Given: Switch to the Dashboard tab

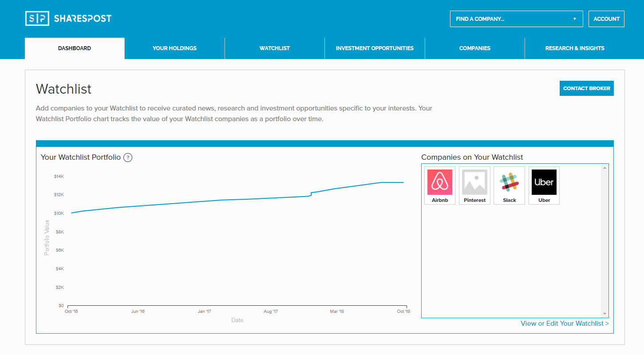Looking at the screenshot, I should click(x=75, y=48).
